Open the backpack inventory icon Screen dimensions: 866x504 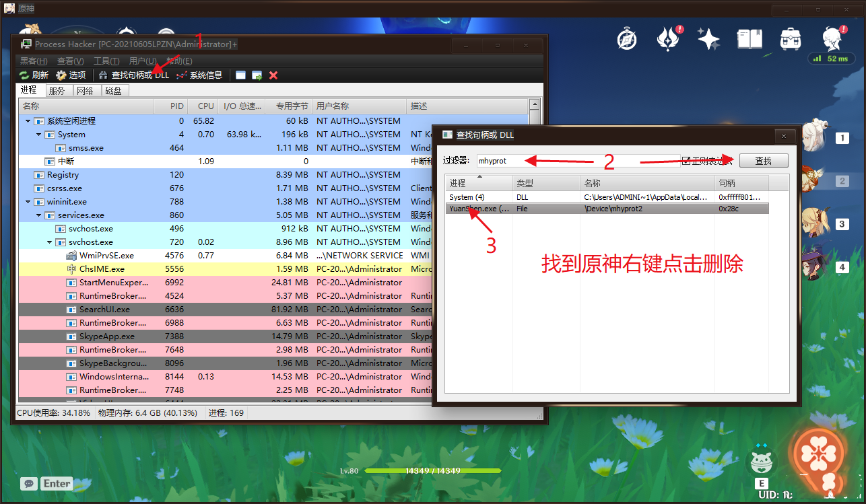[791, 39]
